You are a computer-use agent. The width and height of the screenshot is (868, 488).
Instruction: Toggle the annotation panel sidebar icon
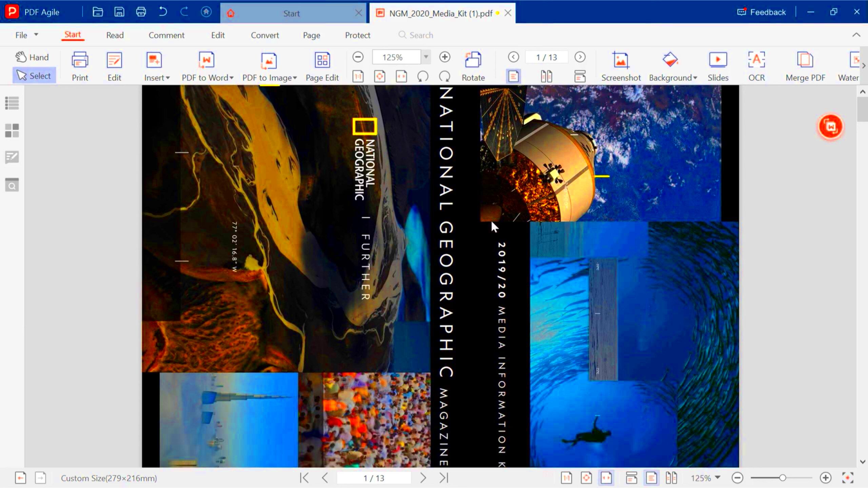click(12, 157)
